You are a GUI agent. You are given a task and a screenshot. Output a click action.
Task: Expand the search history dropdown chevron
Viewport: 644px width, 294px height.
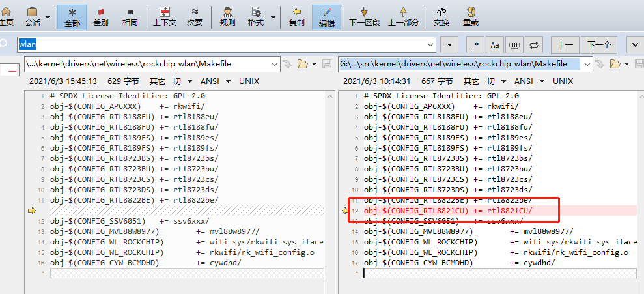click(431, 44)
